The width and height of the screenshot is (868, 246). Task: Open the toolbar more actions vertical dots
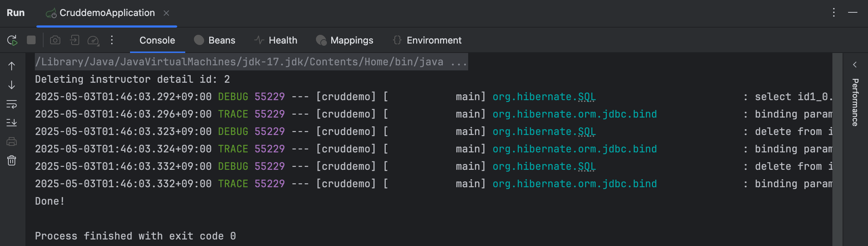pyautogui.click(x=112, y=40)
